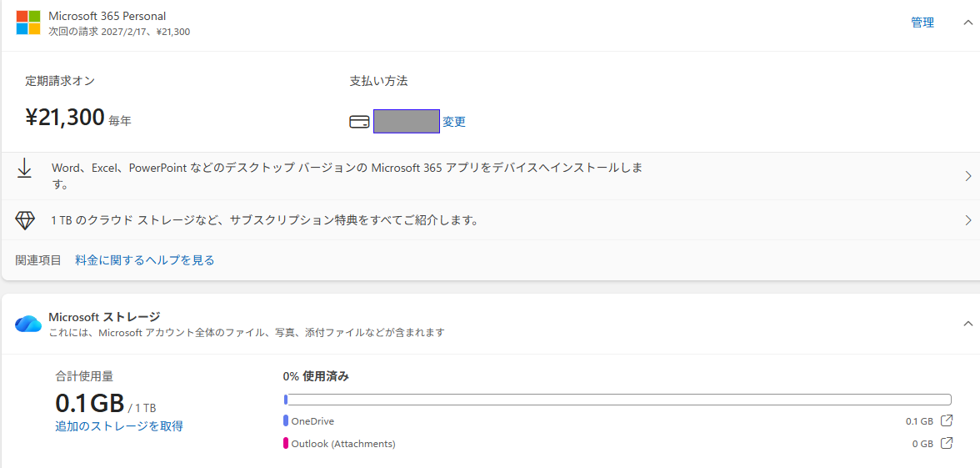Screen dimensions: 980x468
Task: Click the pink Outlook legend color marker
Action: pos(286,444)
